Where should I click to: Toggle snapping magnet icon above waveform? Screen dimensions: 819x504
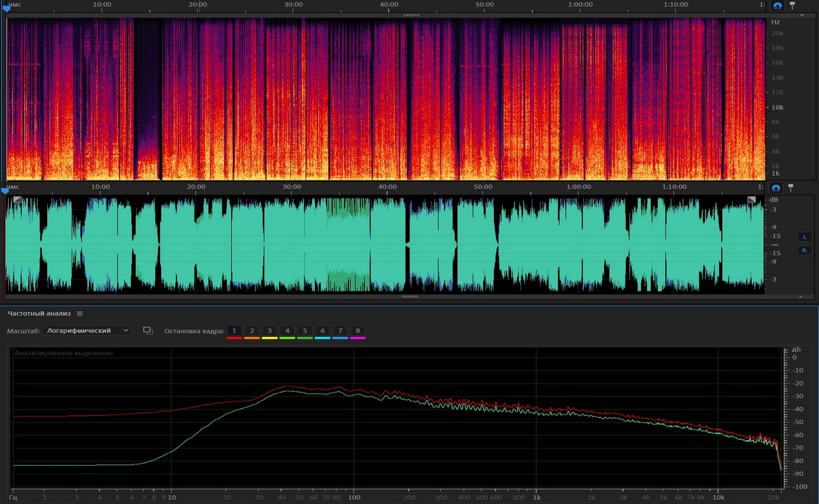[776, 188]
